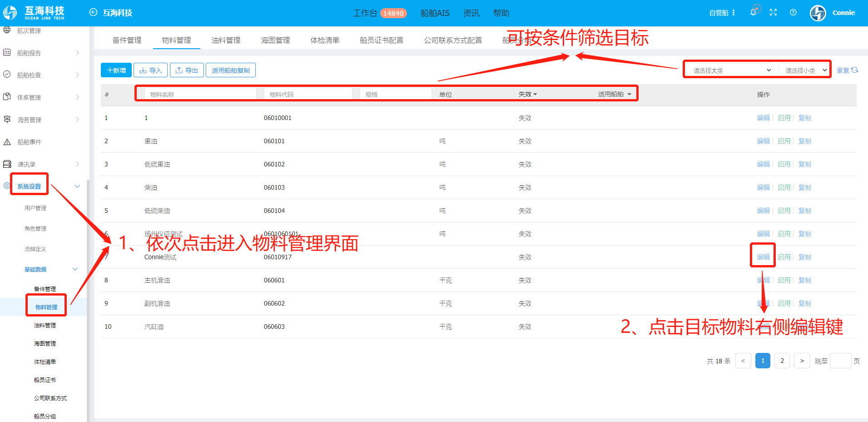Click the 重置 refresh icon
Viewport: 868px width, 422px height.
coord(854,70)
